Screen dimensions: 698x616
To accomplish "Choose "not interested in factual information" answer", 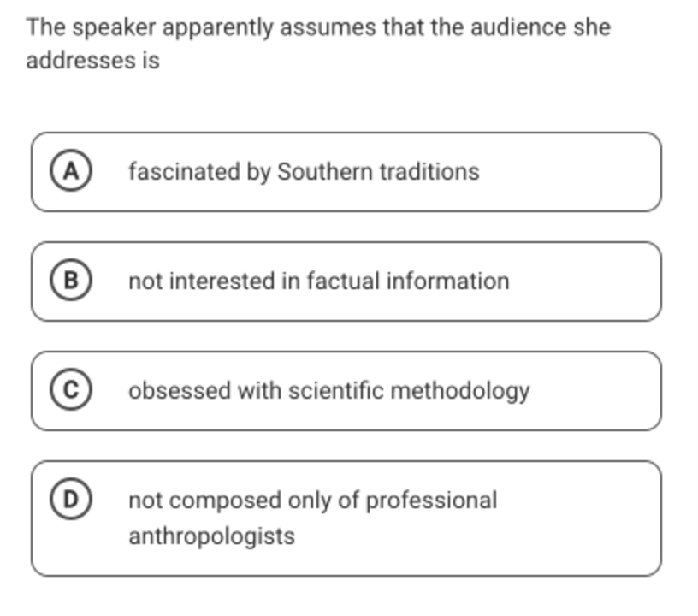I will tap(319, 281).
